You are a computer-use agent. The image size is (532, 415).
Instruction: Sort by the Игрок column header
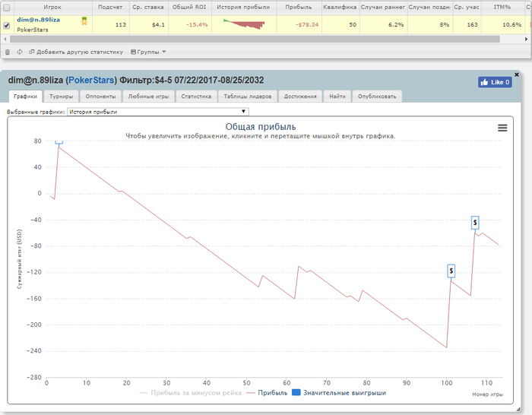(x=52, y=7)
